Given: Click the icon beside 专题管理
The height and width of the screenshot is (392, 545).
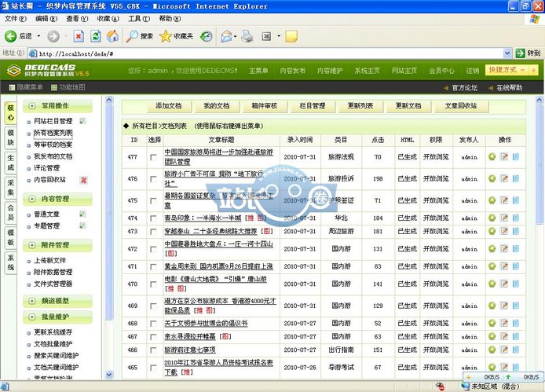Looking at the screenshot, I should point(82,225).
